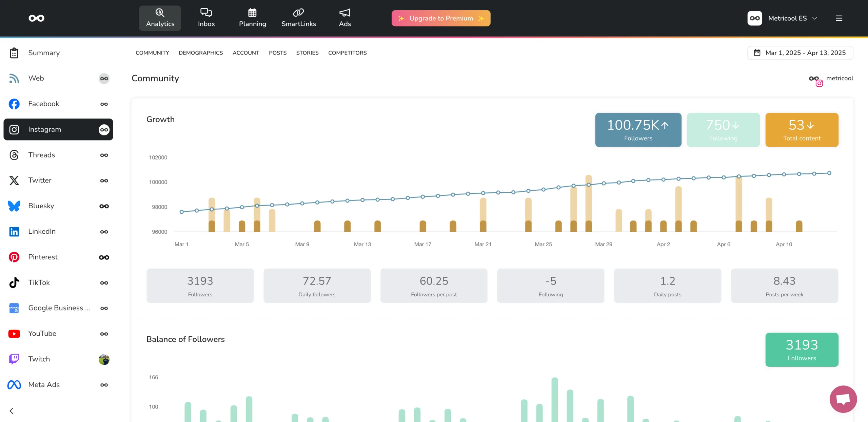Switch to the Demographics tab

(201, 53)
